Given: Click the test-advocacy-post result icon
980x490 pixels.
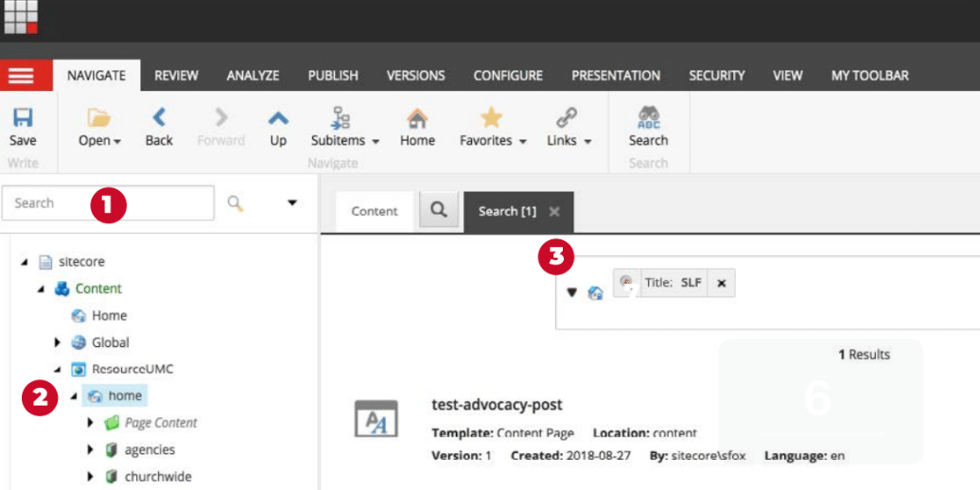Looking at the screenshot, I should tap(376, 418).
